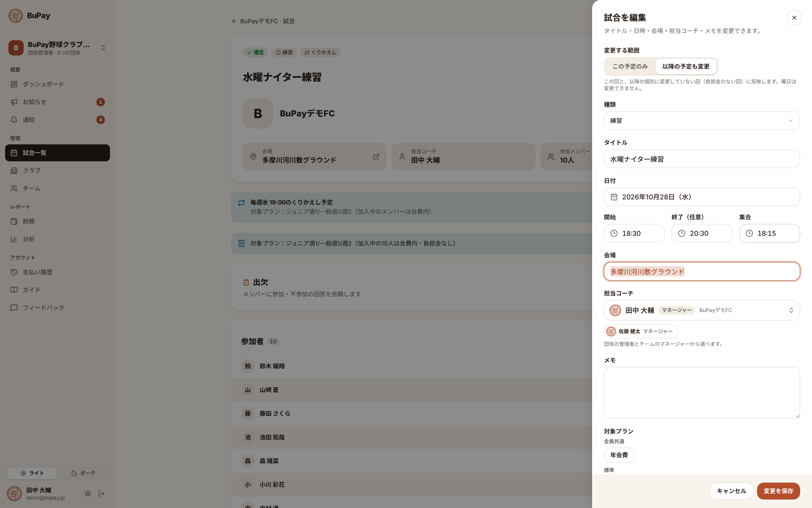This screenshot has width=812, height=508.
Task: Click the 会場 input field
Action: click(702, 272)
